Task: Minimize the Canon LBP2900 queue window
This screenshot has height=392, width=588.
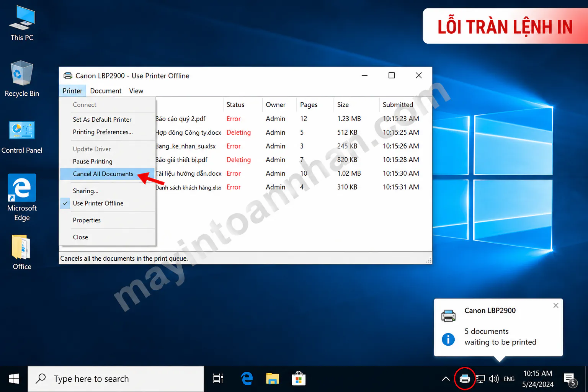Action: tap(364, 75)
